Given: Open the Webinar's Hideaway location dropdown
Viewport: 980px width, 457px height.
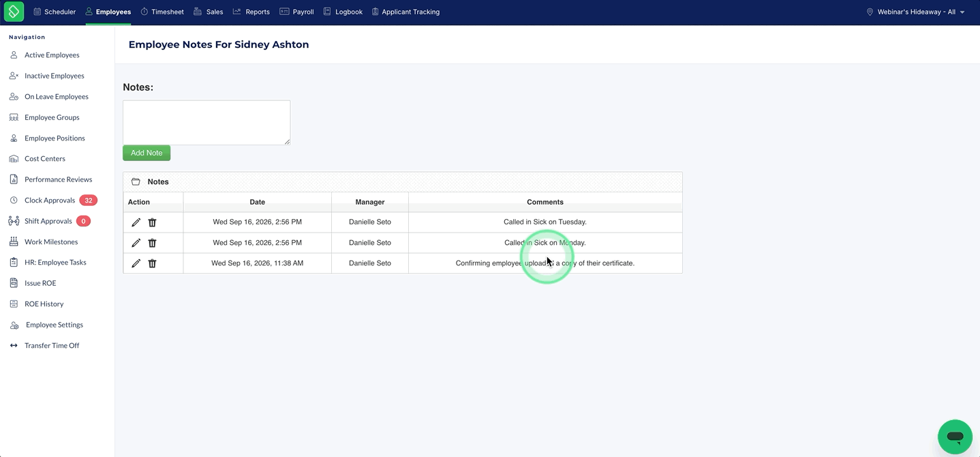Looking at the screenshot, I should tap(915, 12).
